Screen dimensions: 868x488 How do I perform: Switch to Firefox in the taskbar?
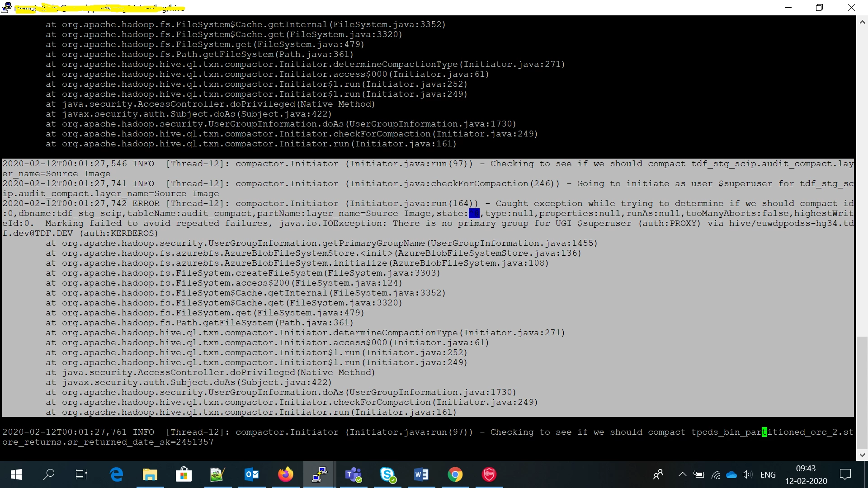tap(286, 474)
